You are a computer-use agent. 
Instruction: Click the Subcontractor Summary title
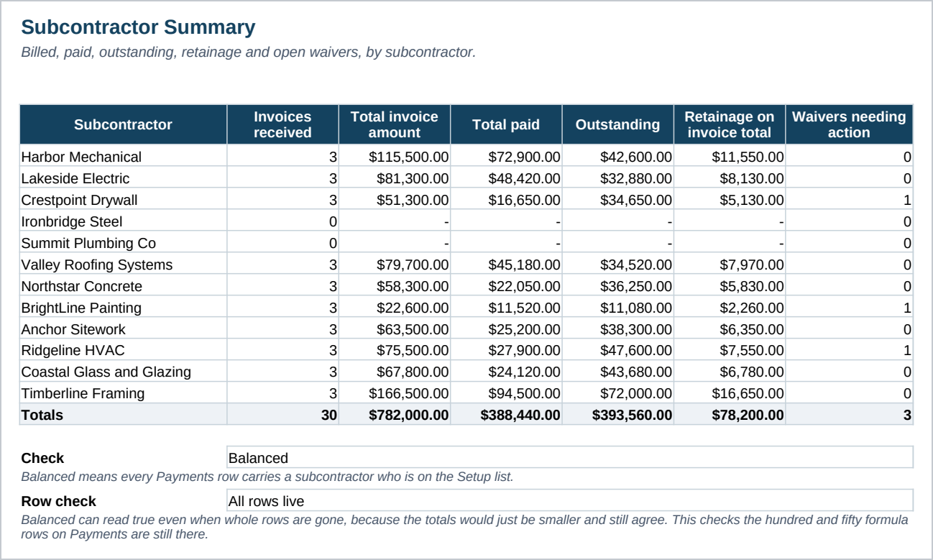pyautogui.click(x=138, y=27)
